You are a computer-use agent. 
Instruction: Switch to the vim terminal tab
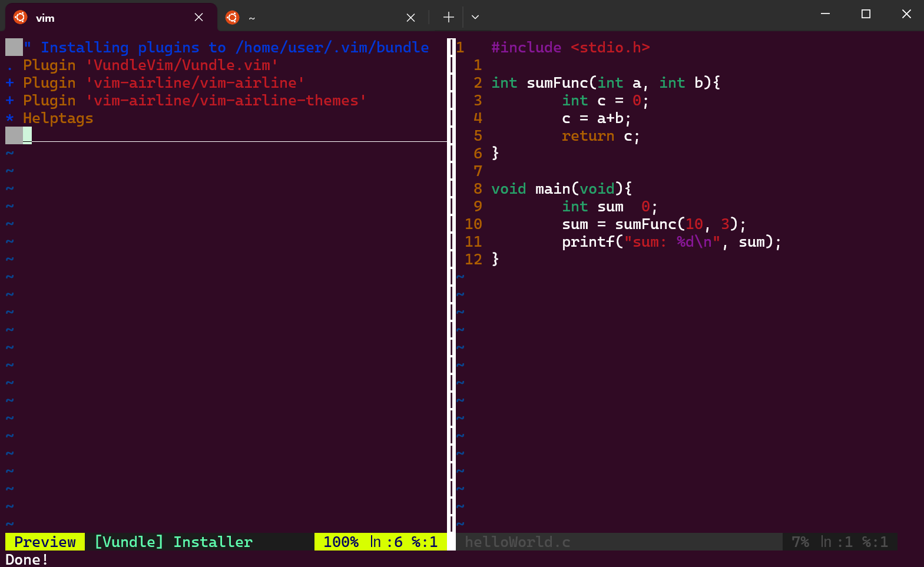(x=111, y=18)
